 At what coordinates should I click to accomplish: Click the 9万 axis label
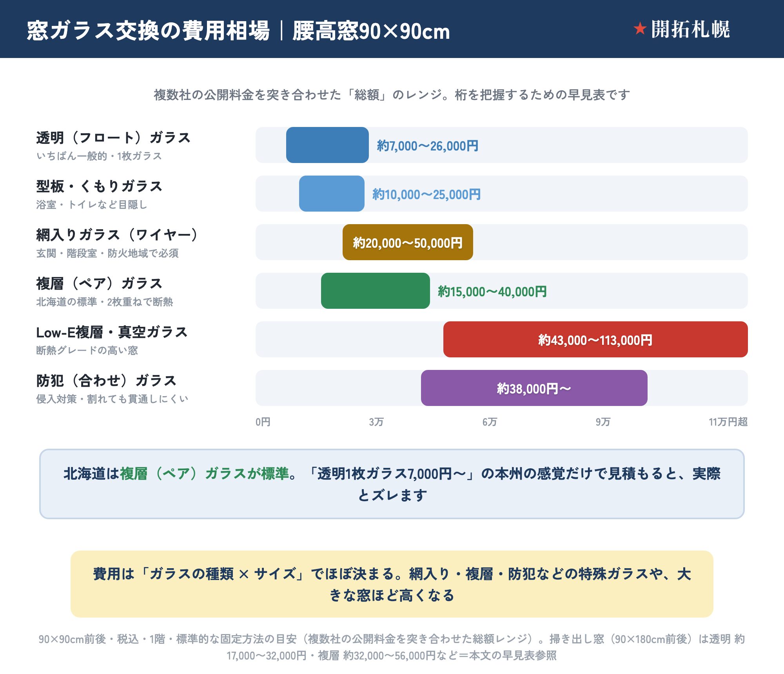[603, 422]
